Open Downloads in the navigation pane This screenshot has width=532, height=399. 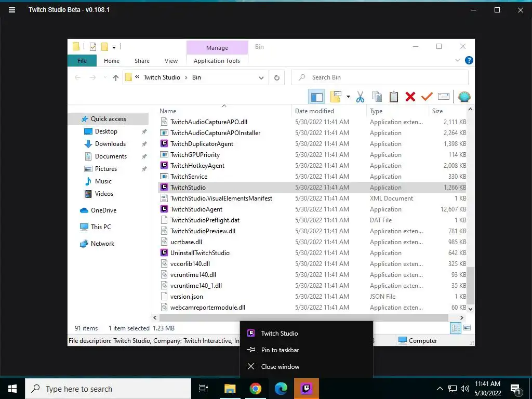pos(110,144)
